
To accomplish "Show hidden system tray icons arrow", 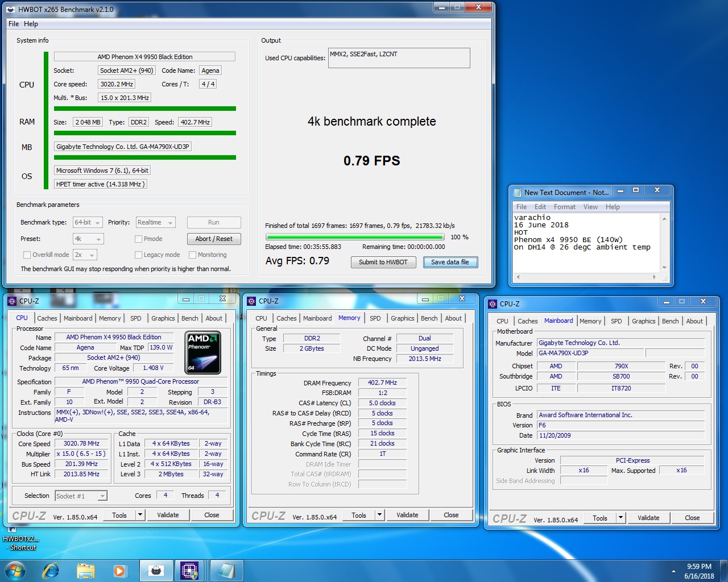I will [673, 571].
